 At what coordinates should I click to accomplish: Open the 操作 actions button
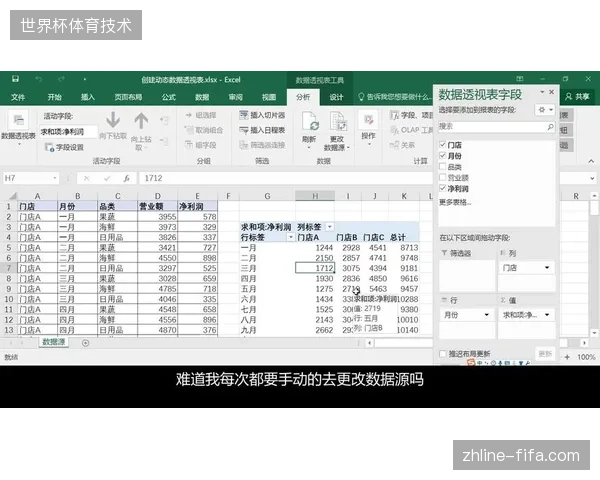tap(368, 128)
